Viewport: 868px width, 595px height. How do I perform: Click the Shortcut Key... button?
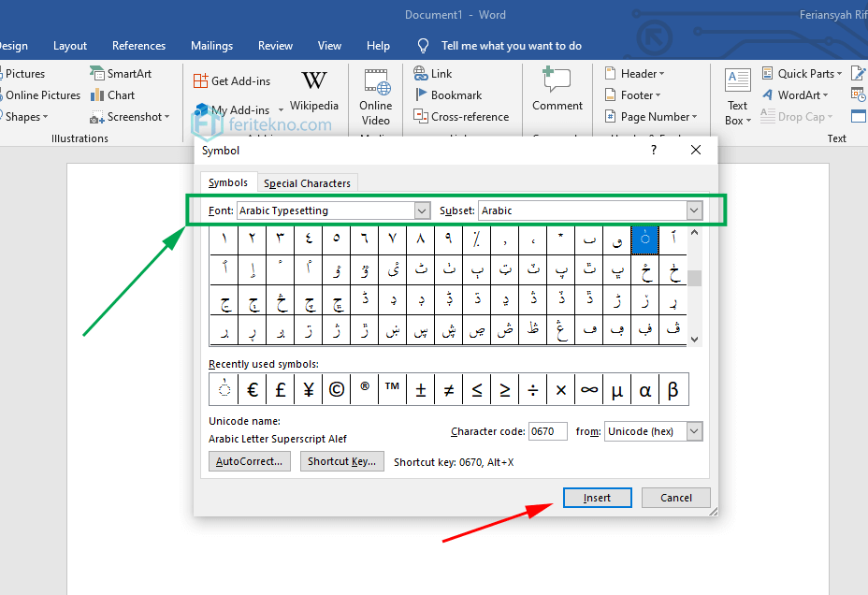[x=341, y=461]
